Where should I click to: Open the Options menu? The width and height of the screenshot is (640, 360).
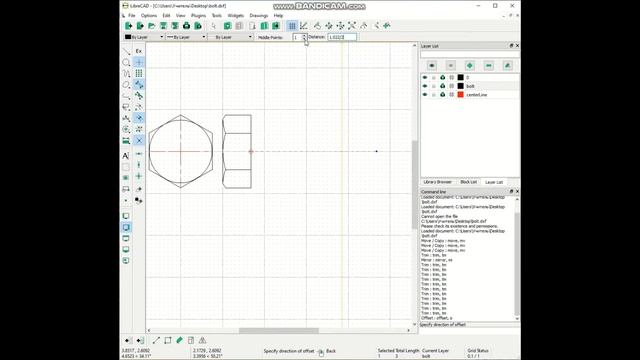149,16
